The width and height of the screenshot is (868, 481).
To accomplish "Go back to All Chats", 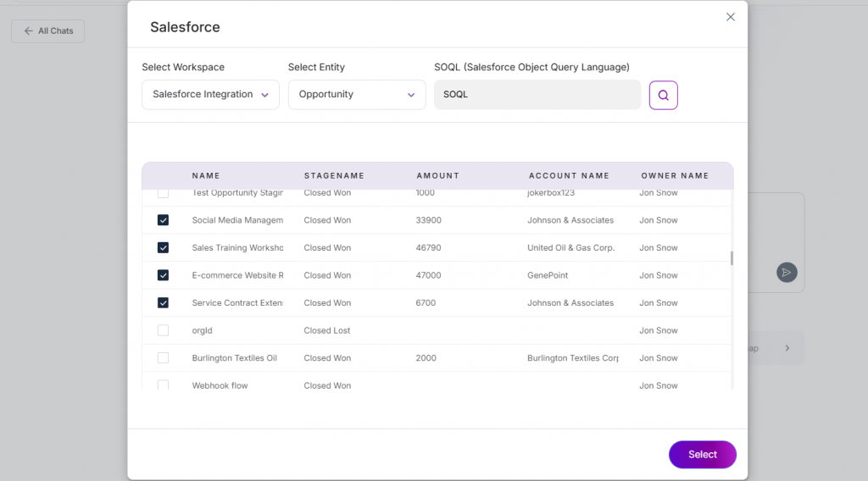I will pyautogui.click(x=48, y=31).
